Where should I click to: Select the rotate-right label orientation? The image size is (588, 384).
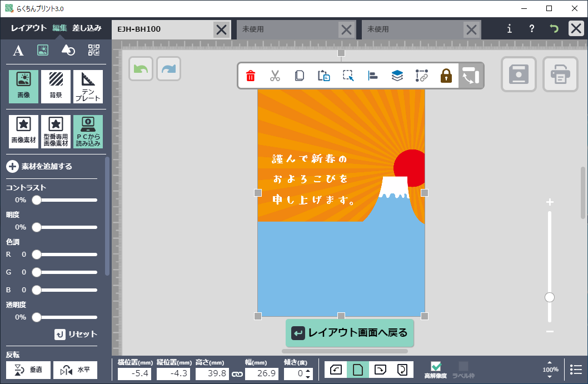coord(380,370)
